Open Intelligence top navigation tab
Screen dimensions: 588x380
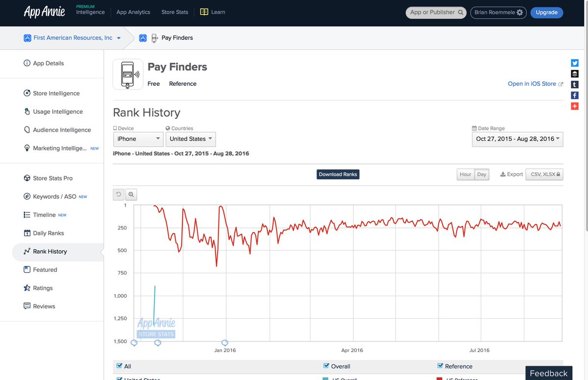pos(90,10)
